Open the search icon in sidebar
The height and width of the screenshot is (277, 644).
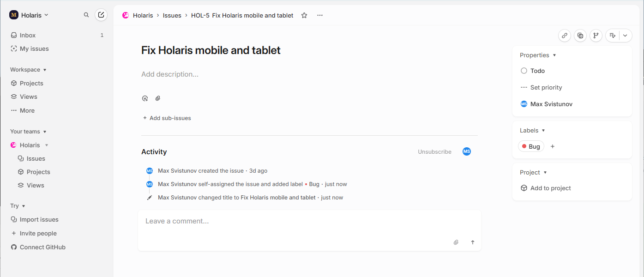click(x=86, y=15)
